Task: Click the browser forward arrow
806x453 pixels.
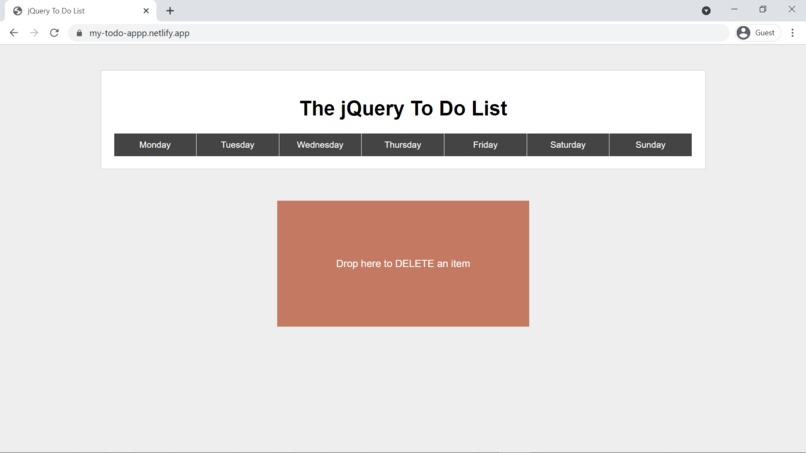Action: click(x=34, y=33)
